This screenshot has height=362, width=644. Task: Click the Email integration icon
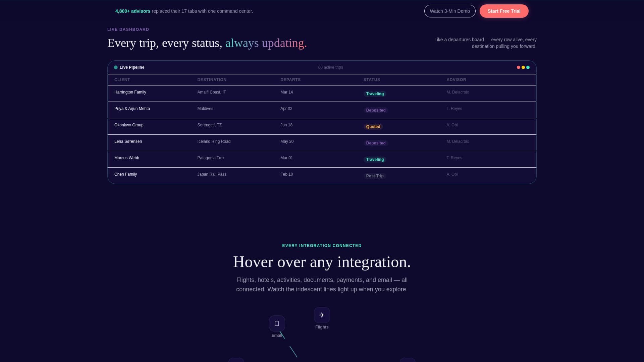pos(277,323)
